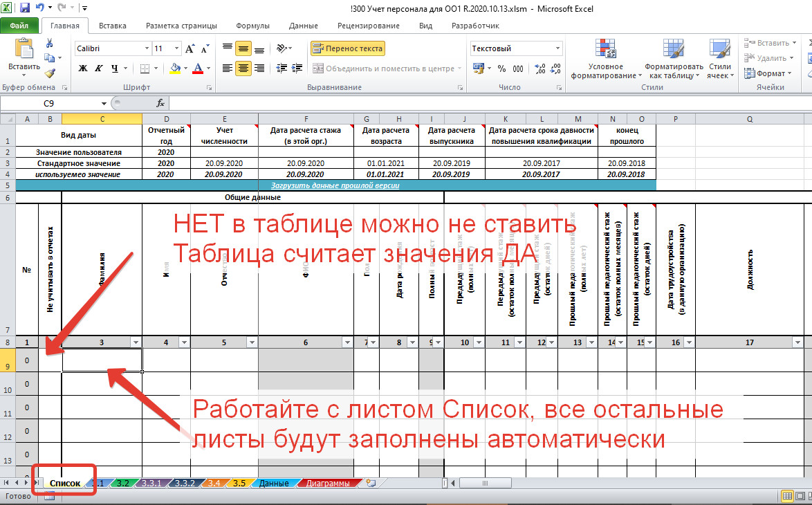
Task: Expand the Текстовый number format dropdown
Action: [557, 48]
